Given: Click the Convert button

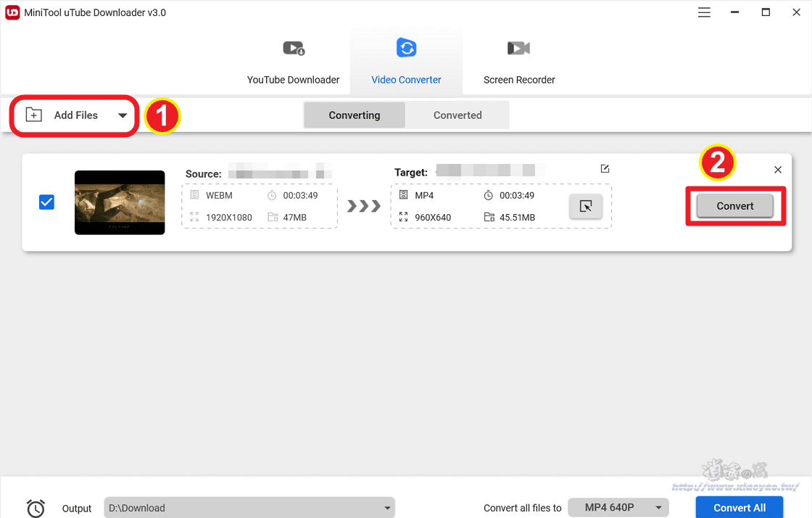Looking at the screenshot, I should point(735,205).
